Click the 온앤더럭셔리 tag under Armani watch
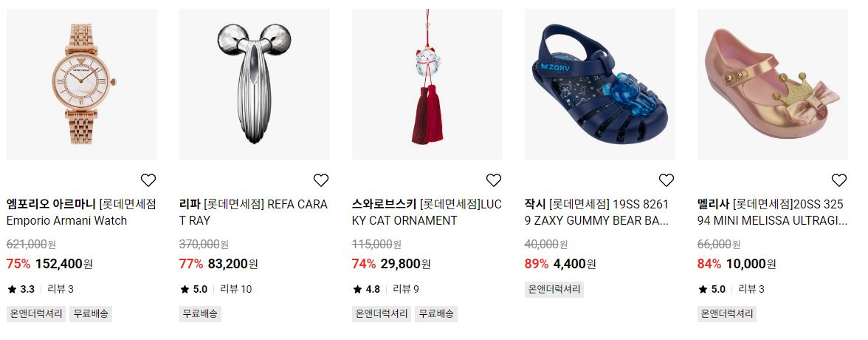 (x=36, y=313)
